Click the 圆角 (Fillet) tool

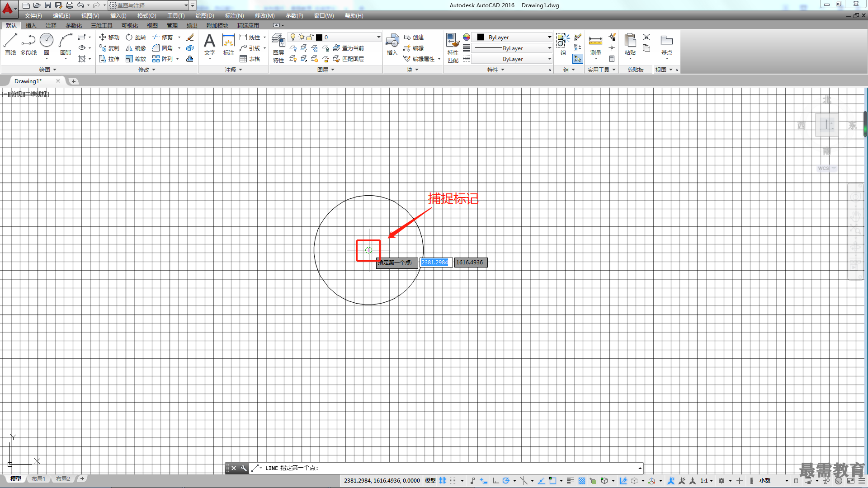tap(162, 48)
